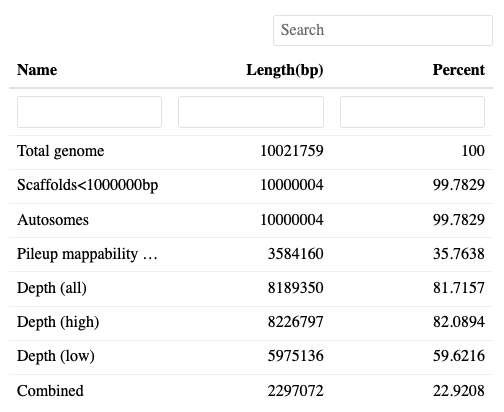Click the percent value 81.7157
The image size is (504, 412).
459,288
